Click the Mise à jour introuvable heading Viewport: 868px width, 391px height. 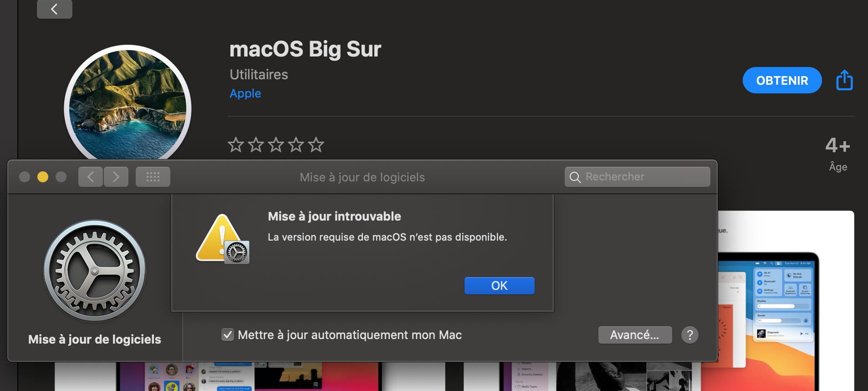tap(335, 216)
